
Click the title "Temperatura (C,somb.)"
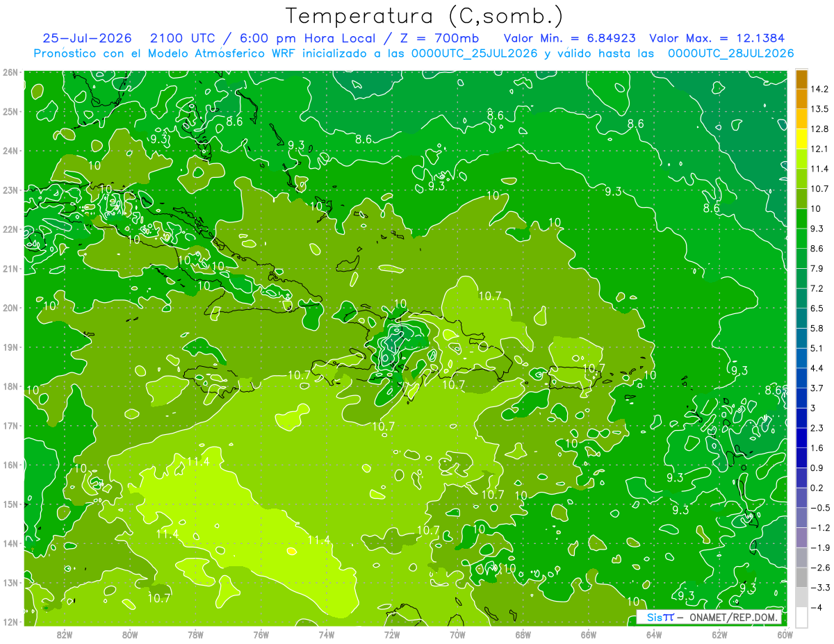click(x=425, y=16)
